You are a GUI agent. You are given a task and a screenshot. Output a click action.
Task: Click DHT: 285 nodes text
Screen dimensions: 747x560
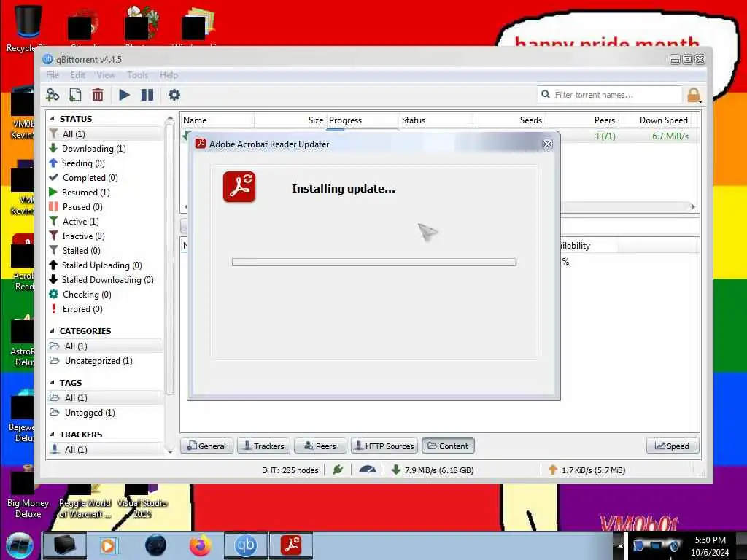pos(290,470)
